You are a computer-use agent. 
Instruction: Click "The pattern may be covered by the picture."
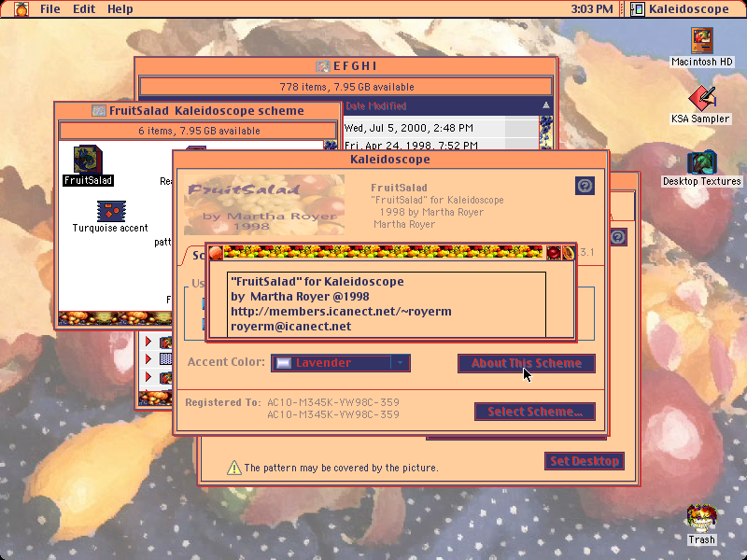[341, 468]
